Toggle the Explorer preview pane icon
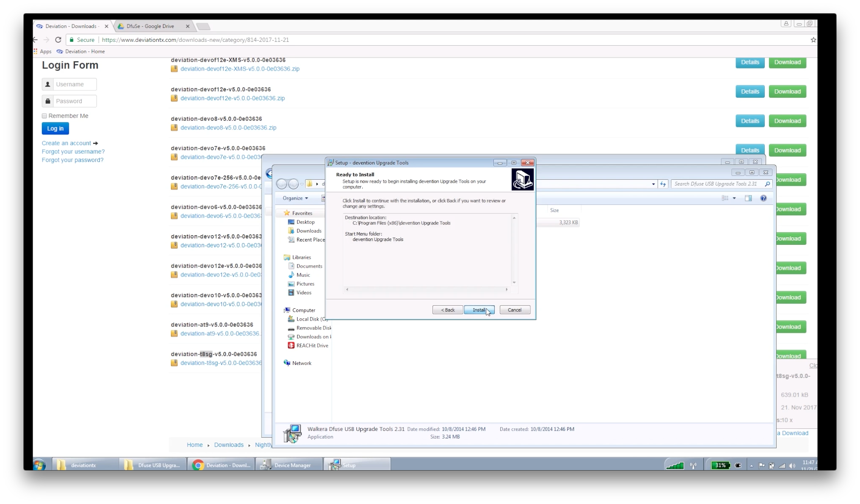Viewport: 860px width, 504px height. click(x=748, y=198)
